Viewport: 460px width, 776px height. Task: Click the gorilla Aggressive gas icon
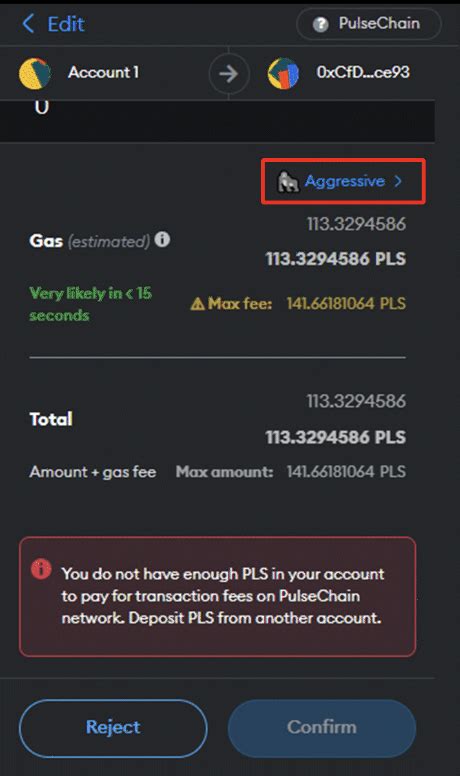point(288,182)
